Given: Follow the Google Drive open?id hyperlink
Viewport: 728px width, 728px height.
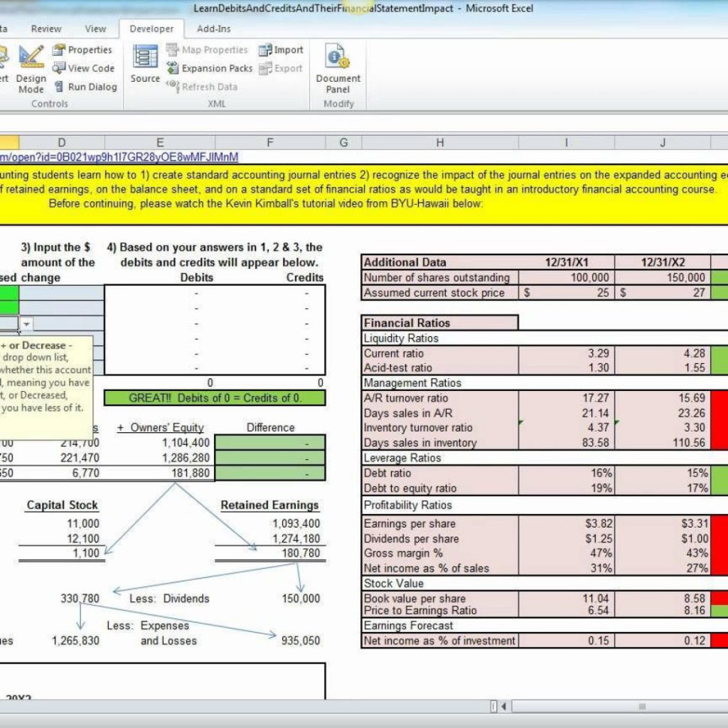Looking at the screenshot, I should [x=120, y=158].
